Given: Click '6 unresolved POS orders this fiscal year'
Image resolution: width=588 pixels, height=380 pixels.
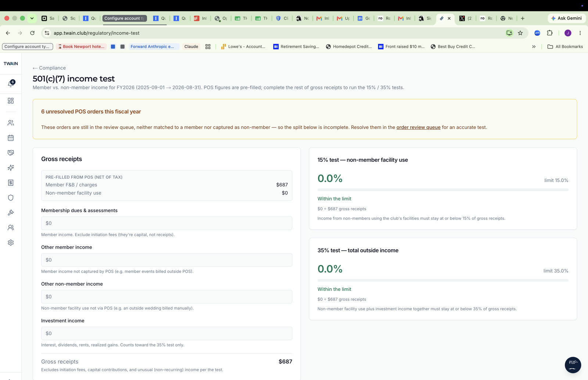Looking at the screenshot, I should click(x=91, y=112).
